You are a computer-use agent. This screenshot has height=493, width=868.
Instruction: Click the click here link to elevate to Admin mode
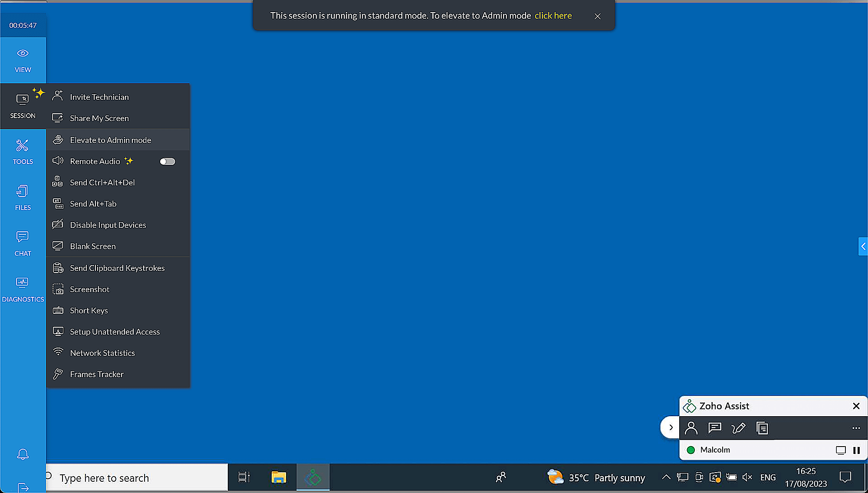point(553,15)
